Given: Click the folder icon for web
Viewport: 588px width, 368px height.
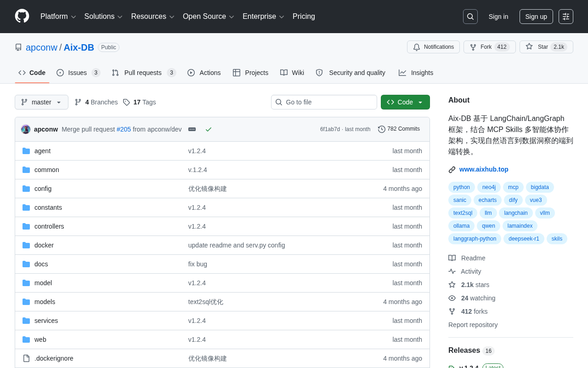Looking at the screenshot, I should tap(26, 339).
